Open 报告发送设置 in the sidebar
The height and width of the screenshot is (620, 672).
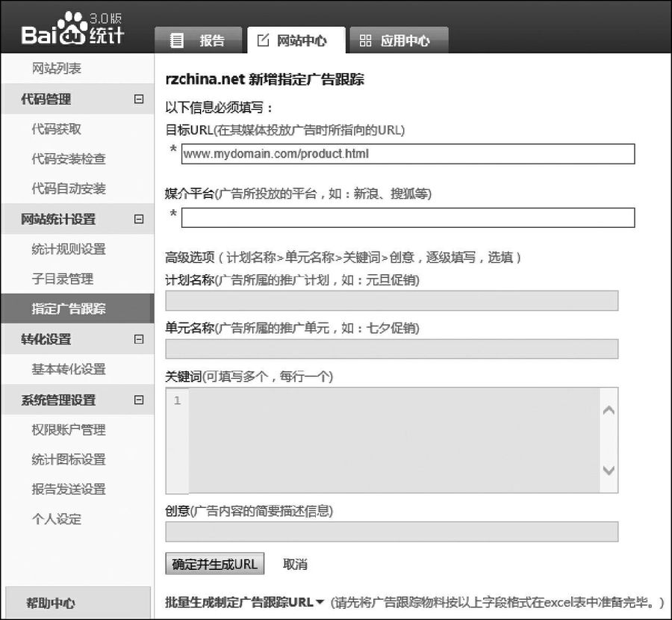click(x=69, y=489)
